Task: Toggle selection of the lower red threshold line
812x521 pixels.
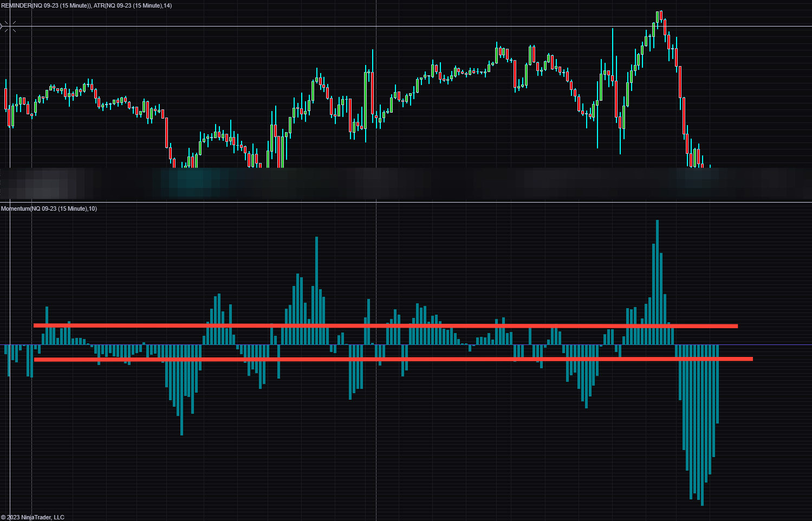Action: point(379,359)
